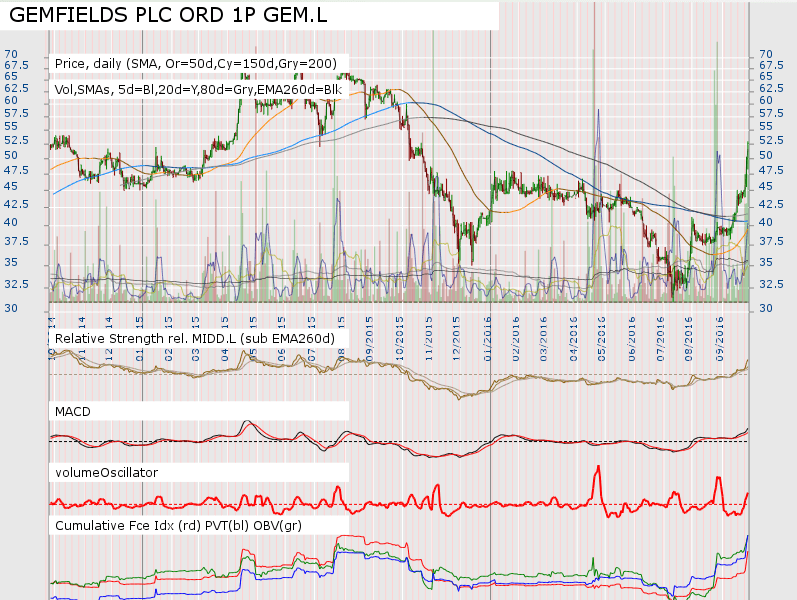Click the 30 value on left price axis
This screenshot has height=600, width=797.
[11, 308]
